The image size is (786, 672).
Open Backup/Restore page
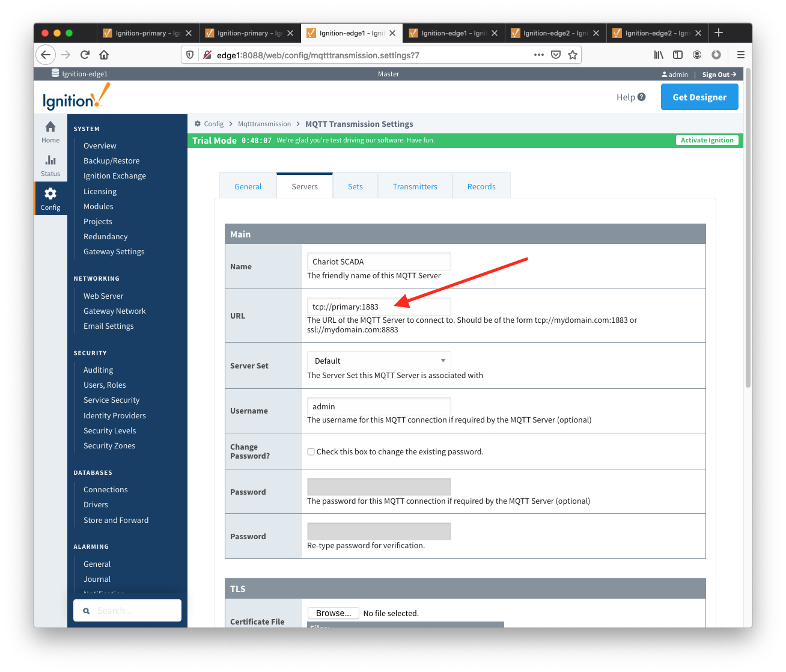point(112,160)
